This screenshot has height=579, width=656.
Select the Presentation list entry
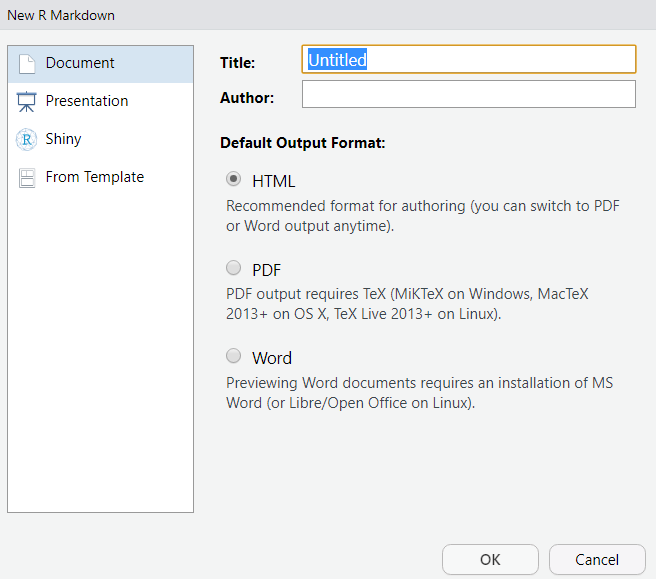[100, 101]
